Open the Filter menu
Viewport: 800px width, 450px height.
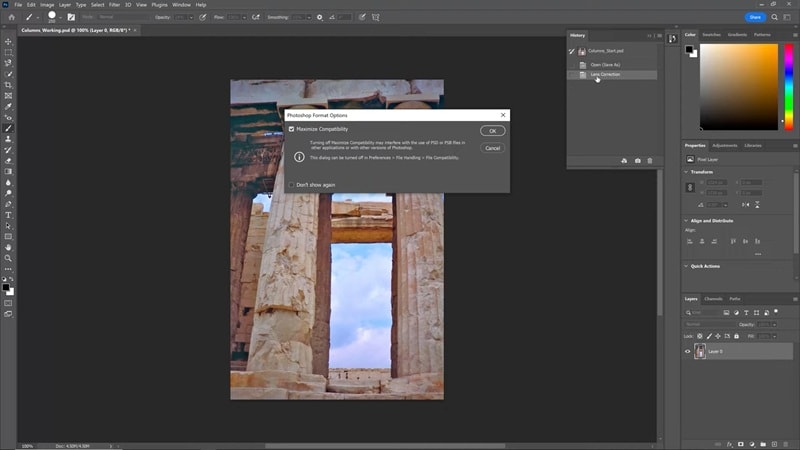click(x=114, y=5)
